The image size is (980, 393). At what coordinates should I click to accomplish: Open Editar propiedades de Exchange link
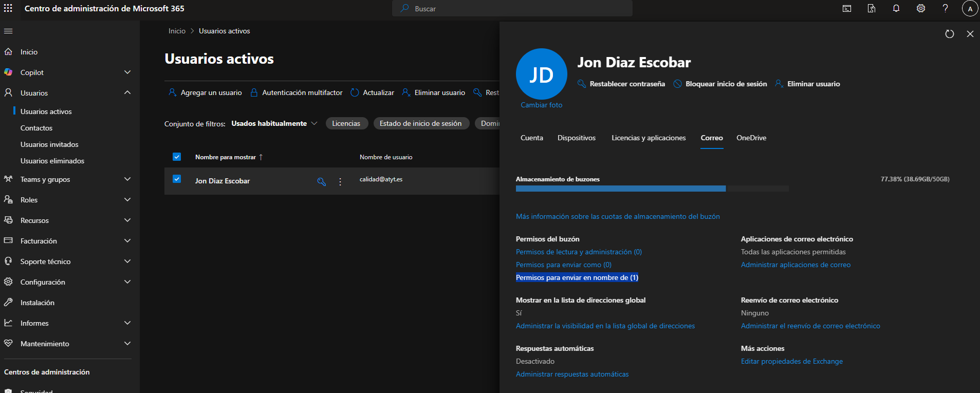[x=791, y=361]
